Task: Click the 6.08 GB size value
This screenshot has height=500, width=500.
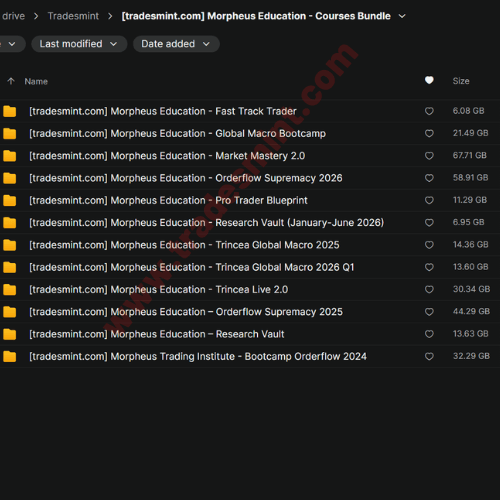Action: (x=468, y=111)
